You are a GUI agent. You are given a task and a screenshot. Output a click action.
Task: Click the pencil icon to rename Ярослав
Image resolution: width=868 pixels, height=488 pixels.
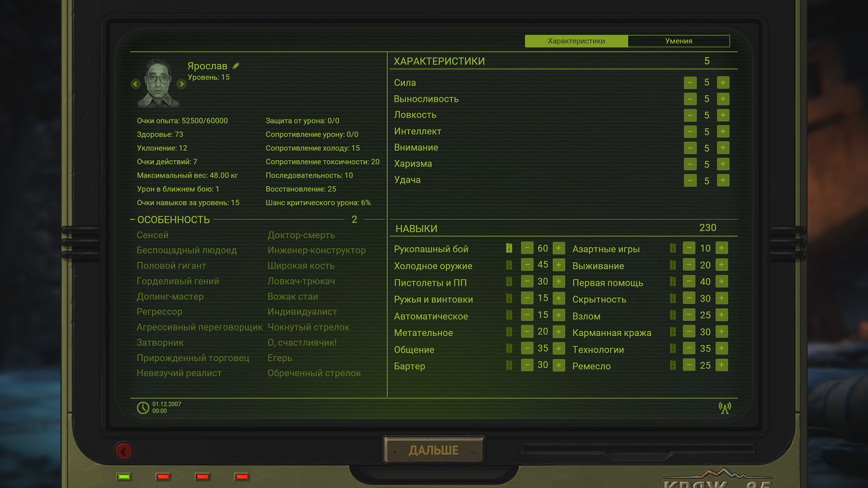(236, 66)
